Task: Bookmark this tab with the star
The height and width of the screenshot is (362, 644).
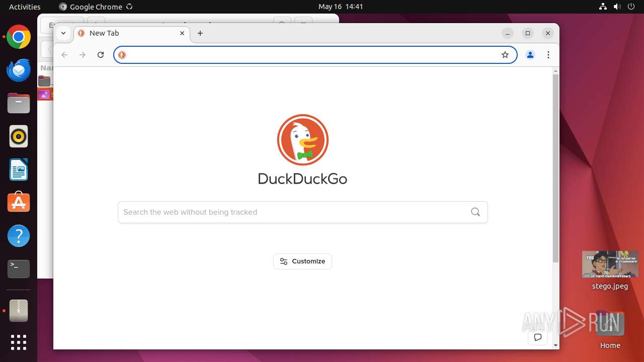Action: pos(505,55)
